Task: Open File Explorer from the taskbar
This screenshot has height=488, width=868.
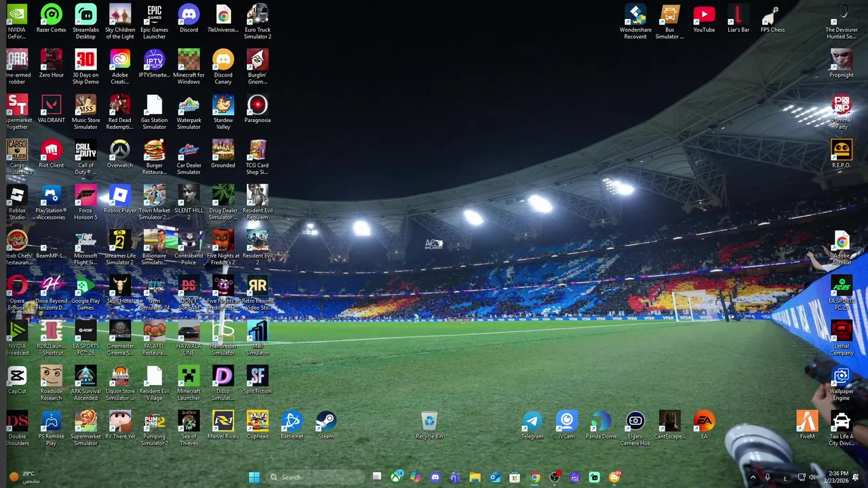Action: (x=475, y=477)
